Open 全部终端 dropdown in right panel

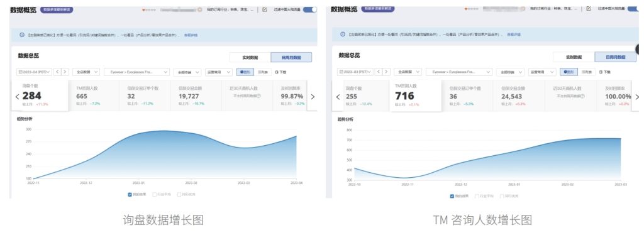(x=510, y=72)
